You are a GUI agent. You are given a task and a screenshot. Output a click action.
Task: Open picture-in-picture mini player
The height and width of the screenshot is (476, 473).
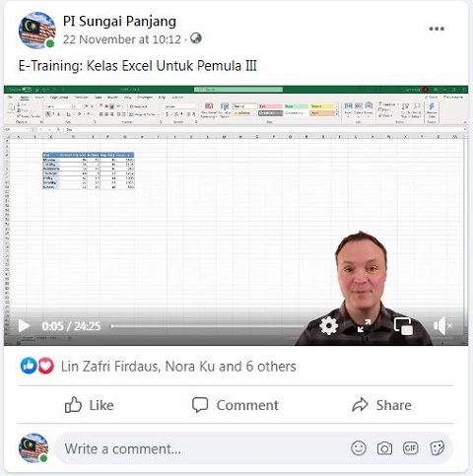coord(403,326)
